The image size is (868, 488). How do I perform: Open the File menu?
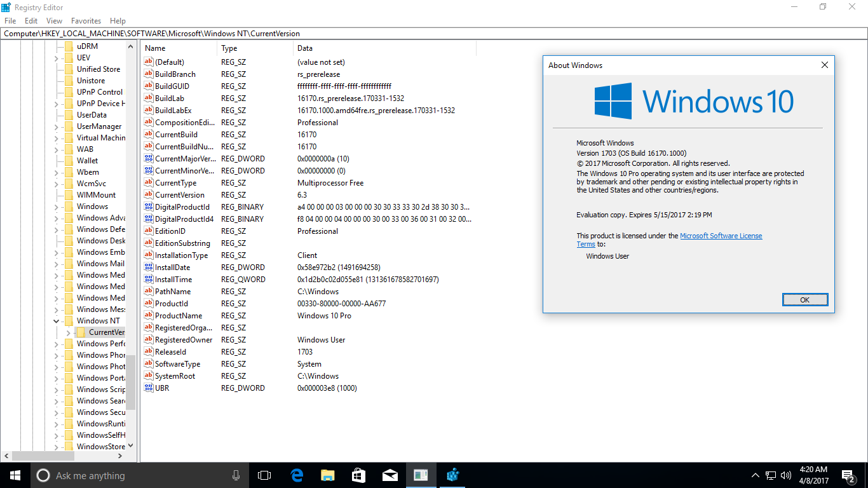pyautogui.click(x=10, y=21)
